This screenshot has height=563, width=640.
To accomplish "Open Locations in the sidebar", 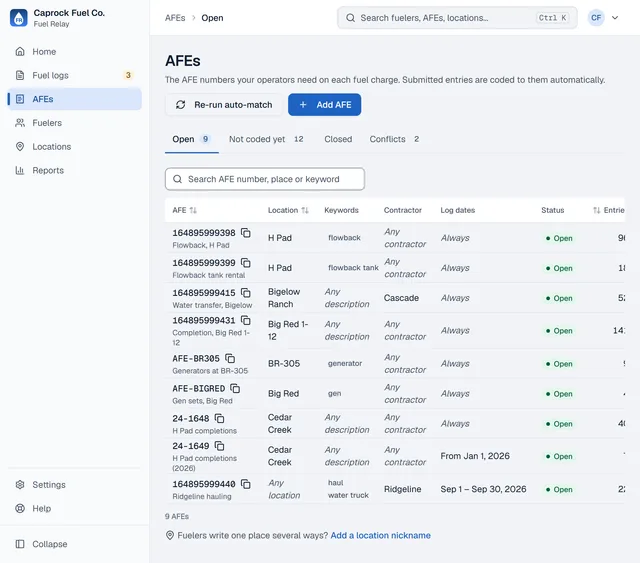I will point(74,147).
